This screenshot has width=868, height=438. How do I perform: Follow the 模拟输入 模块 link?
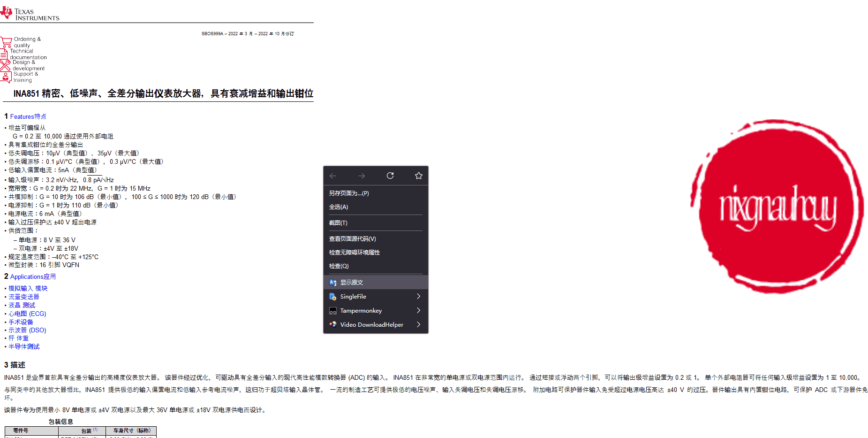click(28, 288)
